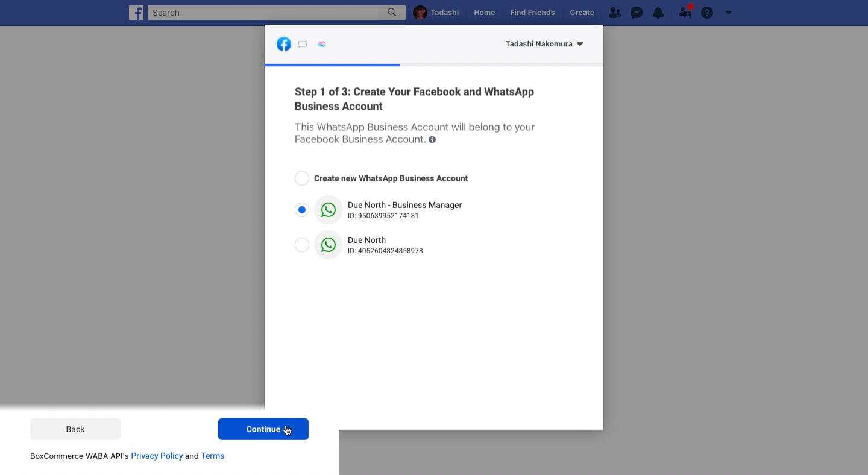
Task: Open the Create menu item
Action: coord(582,13)
